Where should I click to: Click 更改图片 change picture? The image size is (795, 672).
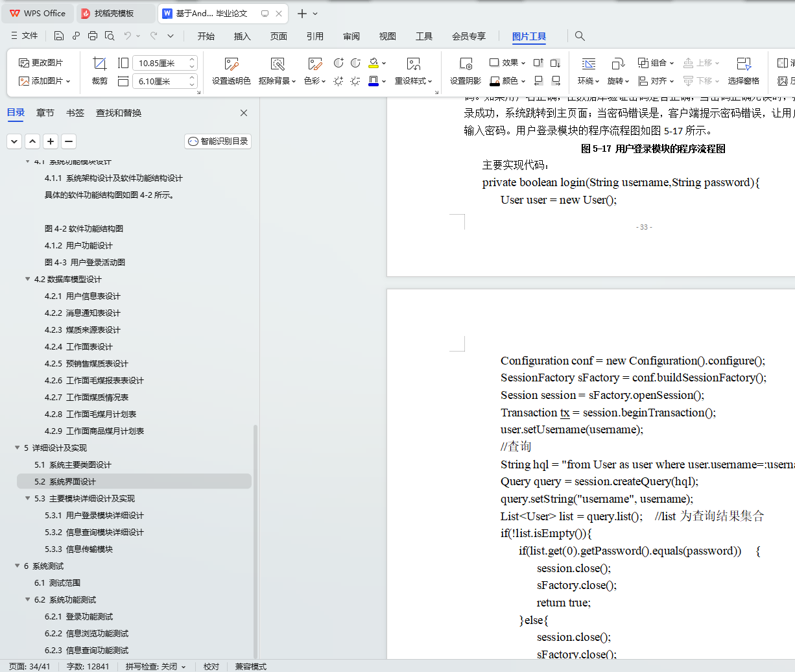pos(42,63)
